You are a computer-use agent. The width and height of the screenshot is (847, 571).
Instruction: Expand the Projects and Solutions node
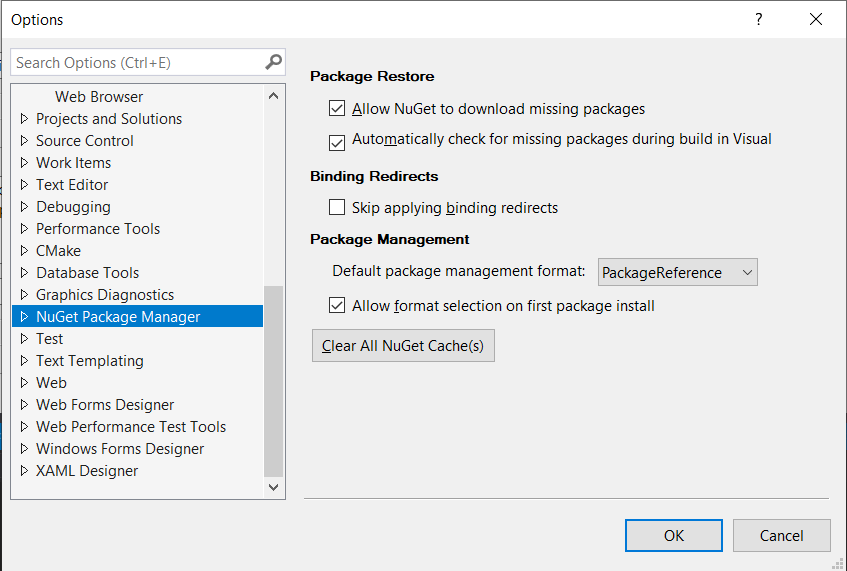pos(24,118)
